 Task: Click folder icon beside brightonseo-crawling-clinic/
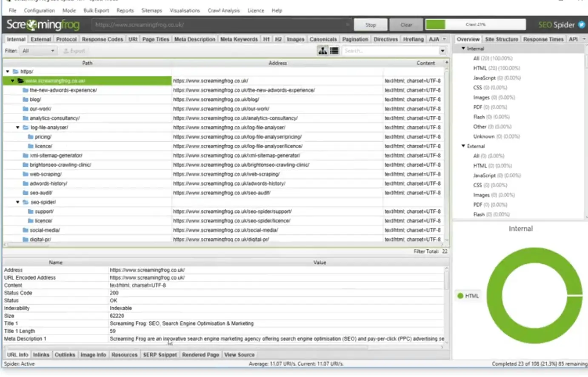coord(26,165)
